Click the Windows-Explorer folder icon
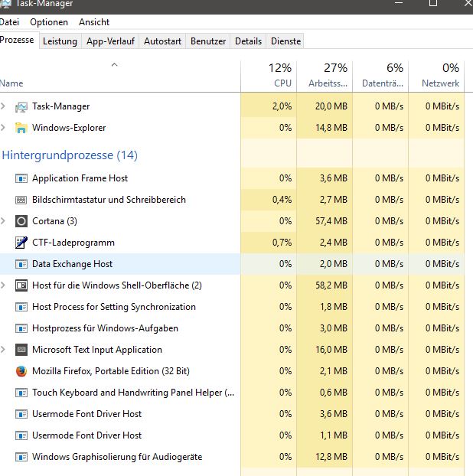The height and width of the screenshot is (476, 473). pos(21,128)
